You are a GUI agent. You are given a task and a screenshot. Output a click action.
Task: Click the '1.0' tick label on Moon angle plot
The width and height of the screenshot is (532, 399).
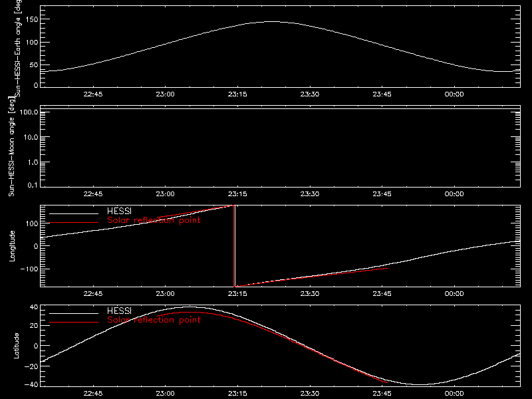(33, 162)
